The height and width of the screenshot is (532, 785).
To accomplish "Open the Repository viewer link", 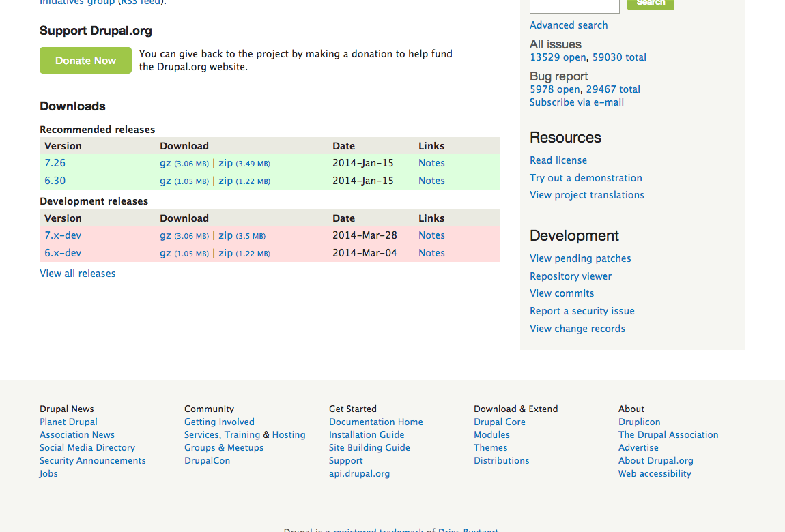I will tap(571, 276).
